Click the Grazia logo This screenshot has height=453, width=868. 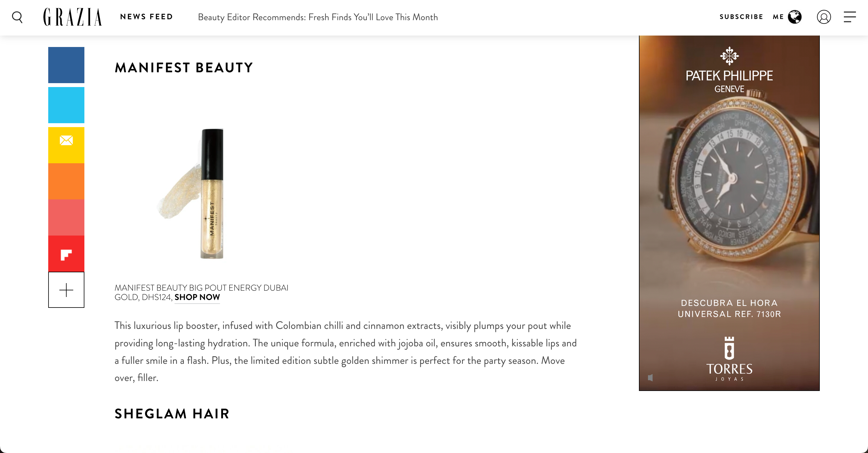tap(72, 17)
